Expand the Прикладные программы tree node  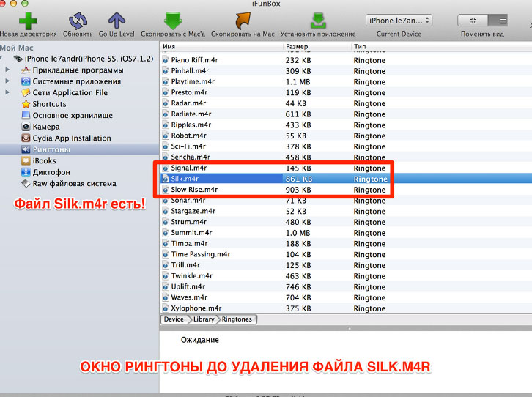[8, 70]
